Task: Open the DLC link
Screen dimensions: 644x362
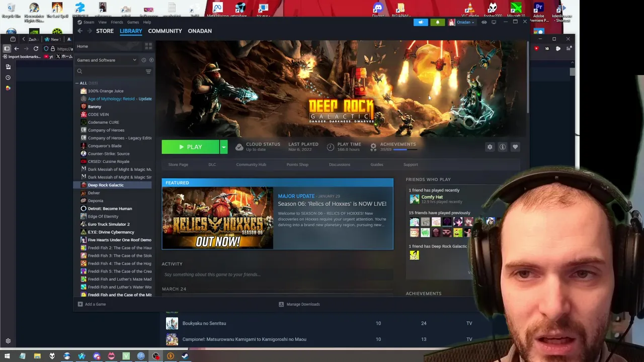Action: coord(212,164)
